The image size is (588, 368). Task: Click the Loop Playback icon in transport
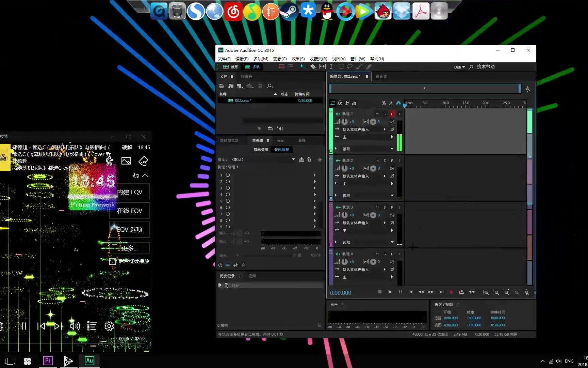pyautogui.click(x=461, y=292)
